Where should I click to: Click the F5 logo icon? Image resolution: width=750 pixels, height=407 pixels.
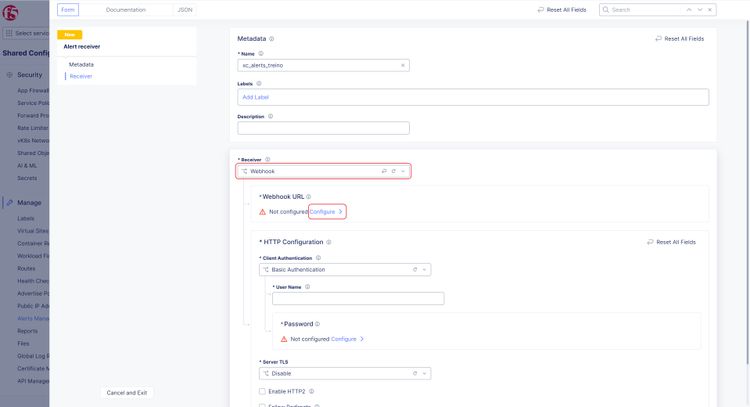(x=12, y=10)
